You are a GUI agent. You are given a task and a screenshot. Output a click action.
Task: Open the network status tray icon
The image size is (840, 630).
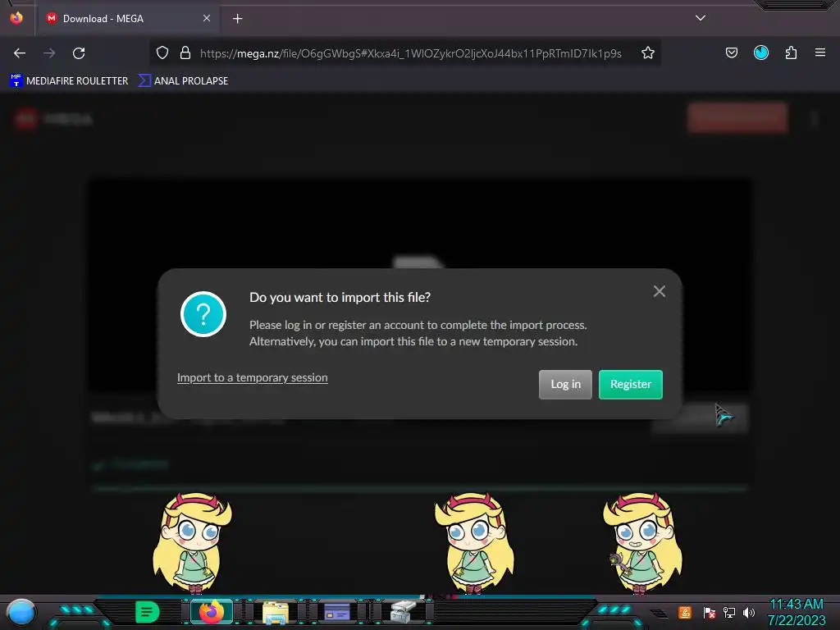(x=729, y=612)
